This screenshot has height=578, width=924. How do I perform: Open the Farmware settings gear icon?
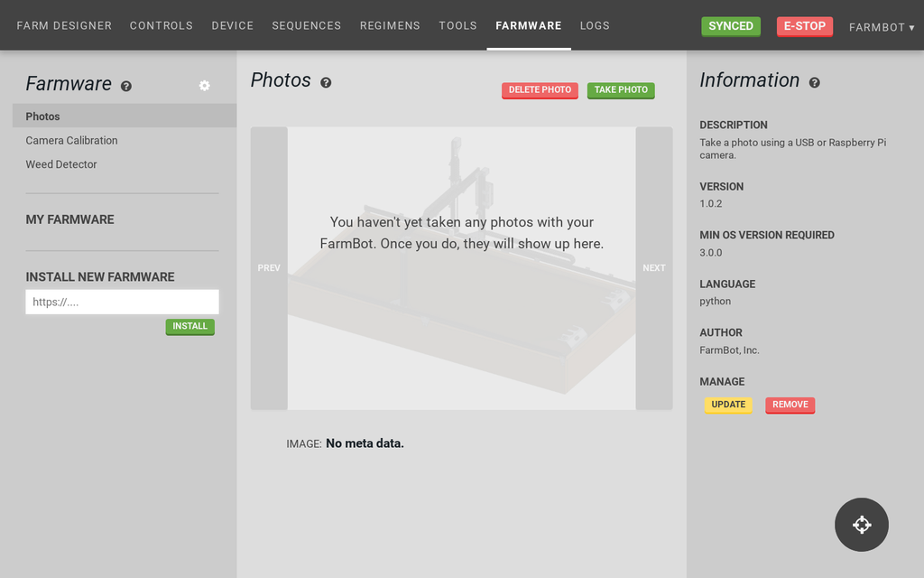pos(204,86)
